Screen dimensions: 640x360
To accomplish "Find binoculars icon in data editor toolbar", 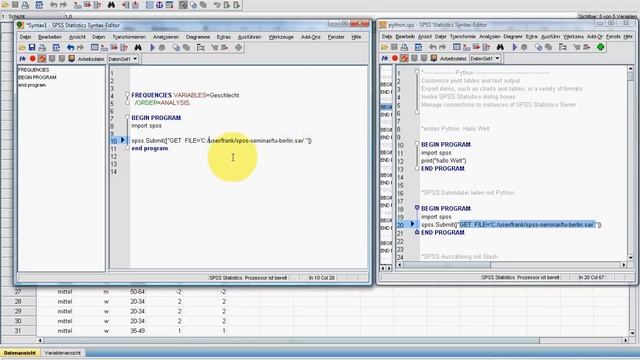I will (111, 5).
